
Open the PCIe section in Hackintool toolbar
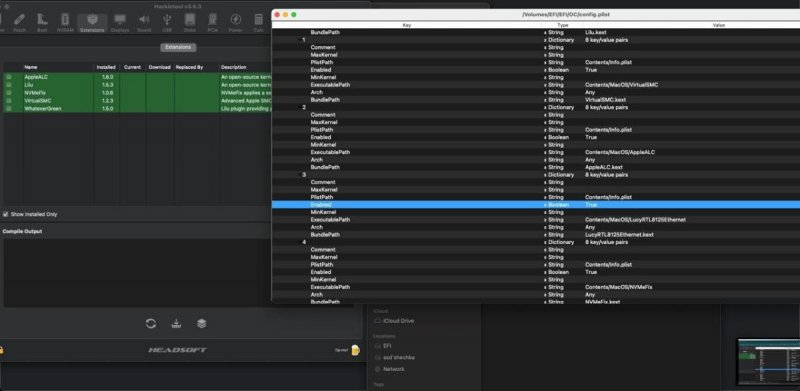[212, 23]
